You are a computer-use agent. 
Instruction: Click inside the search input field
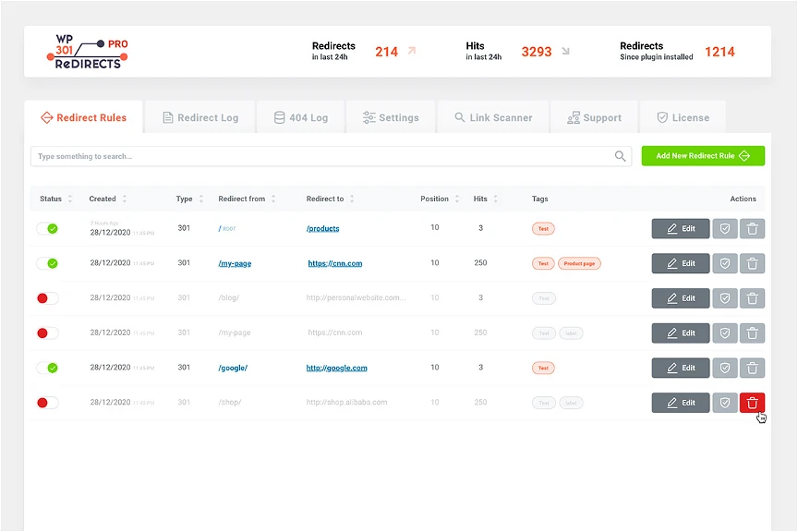coord(277,157)
